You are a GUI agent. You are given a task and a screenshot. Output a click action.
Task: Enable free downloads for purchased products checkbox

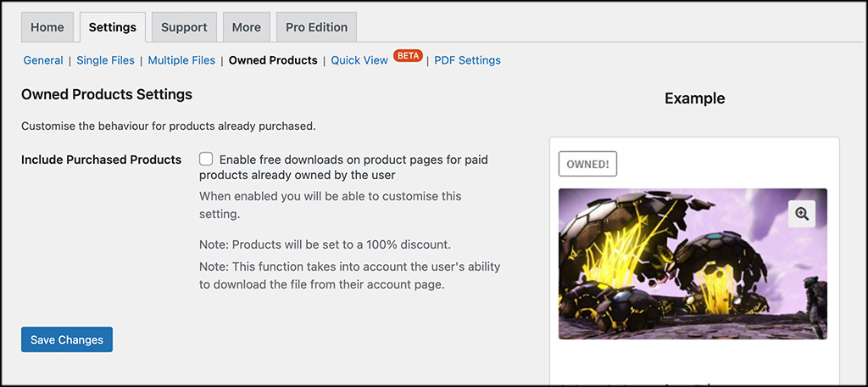click(206, 159)
